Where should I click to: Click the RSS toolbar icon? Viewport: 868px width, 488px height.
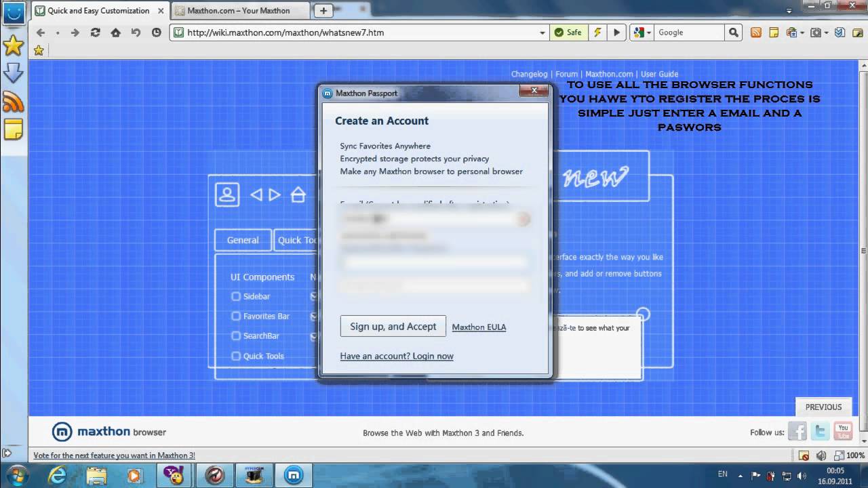pos(755,33)
